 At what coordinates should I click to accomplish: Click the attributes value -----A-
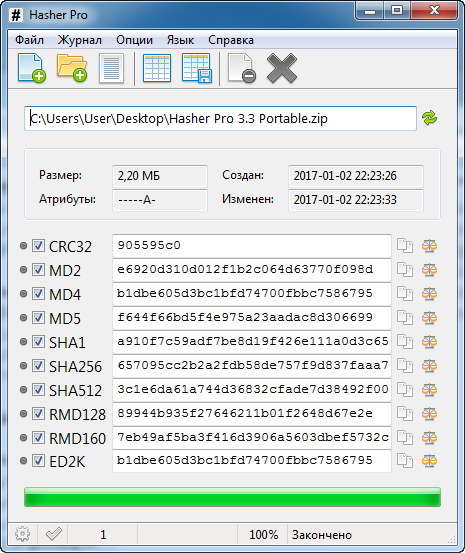point(160,200)
